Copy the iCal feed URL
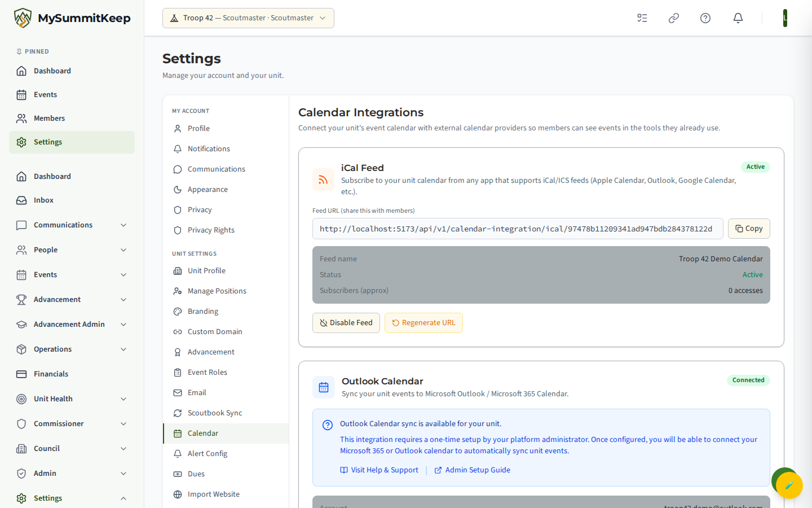This screenshot has width=812, height=508. tap(749, 229)
